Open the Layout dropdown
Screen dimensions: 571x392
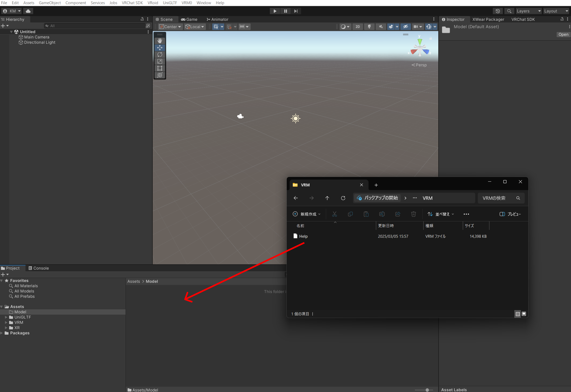(x=556, y=11)
